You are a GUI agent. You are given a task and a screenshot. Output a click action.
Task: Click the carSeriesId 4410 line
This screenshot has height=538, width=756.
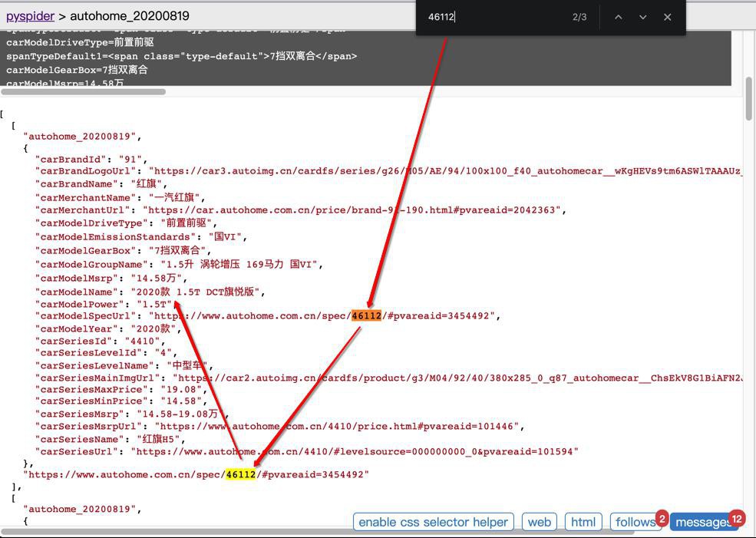[100, 341]
